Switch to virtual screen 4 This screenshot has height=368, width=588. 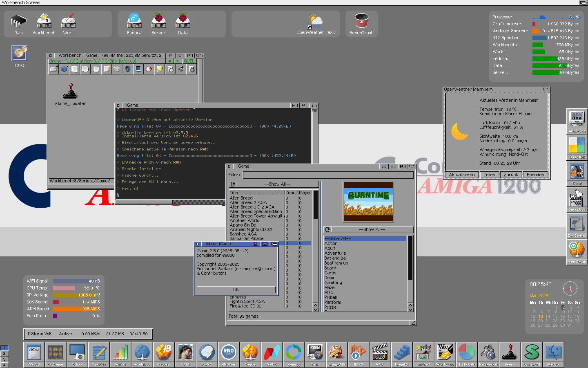[x=4, y=365]
